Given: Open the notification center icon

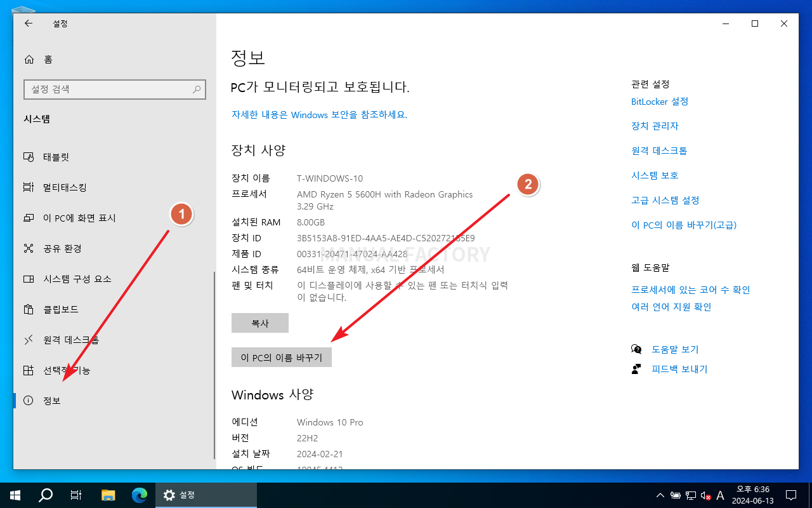Looking at the screenshot, I should (x=791, y=495).
